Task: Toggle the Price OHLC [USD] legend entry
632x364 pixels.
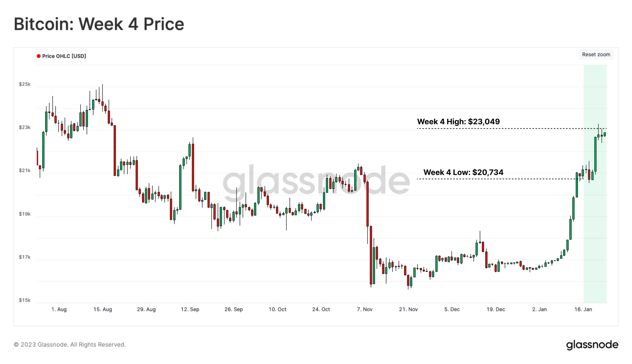Action: click(x=61, y=56)
